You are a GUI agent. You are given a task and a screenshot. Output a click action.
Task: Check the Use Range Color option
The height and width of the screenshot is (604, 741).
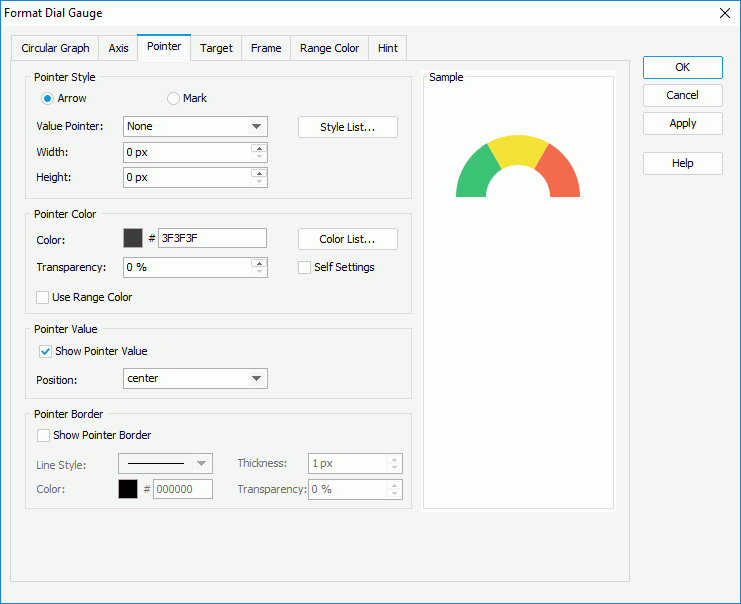[42, 297]
